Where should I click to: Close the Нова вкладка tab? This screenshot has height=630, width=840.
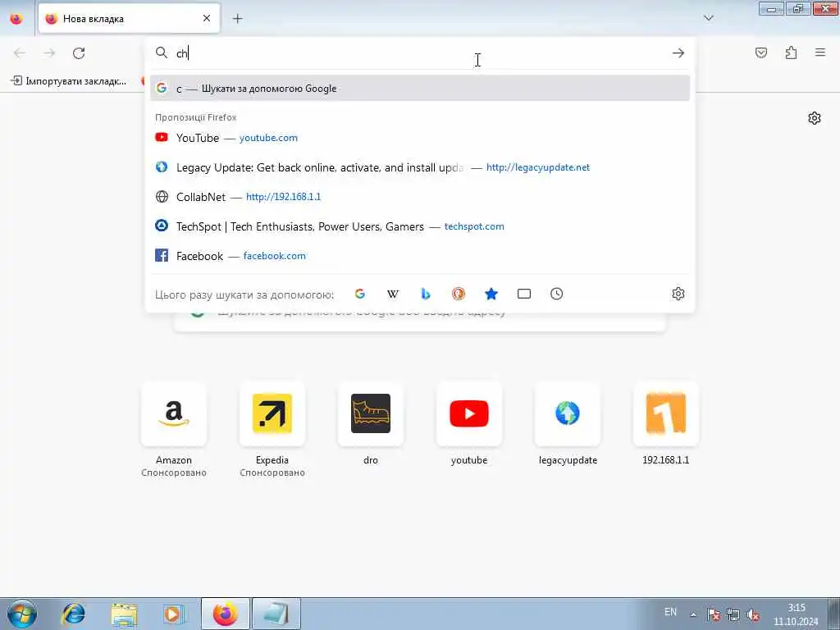coord(207,18)
